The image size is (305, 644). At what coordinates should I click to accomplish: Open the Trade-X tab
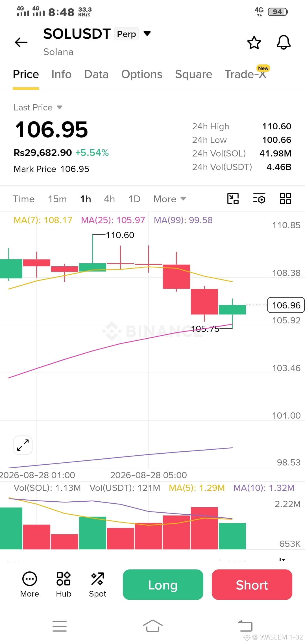click(245, 74)
